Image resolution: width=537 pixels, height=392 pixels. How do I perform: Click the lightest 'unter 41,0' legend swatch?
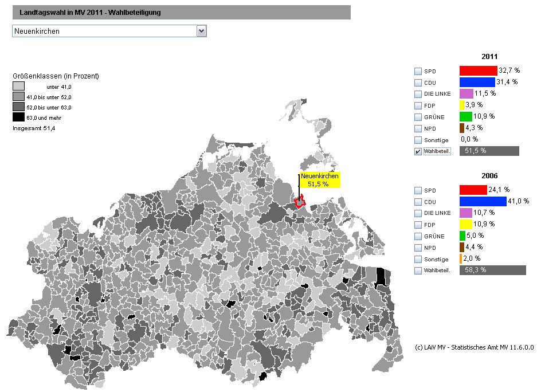pos(18,86)
